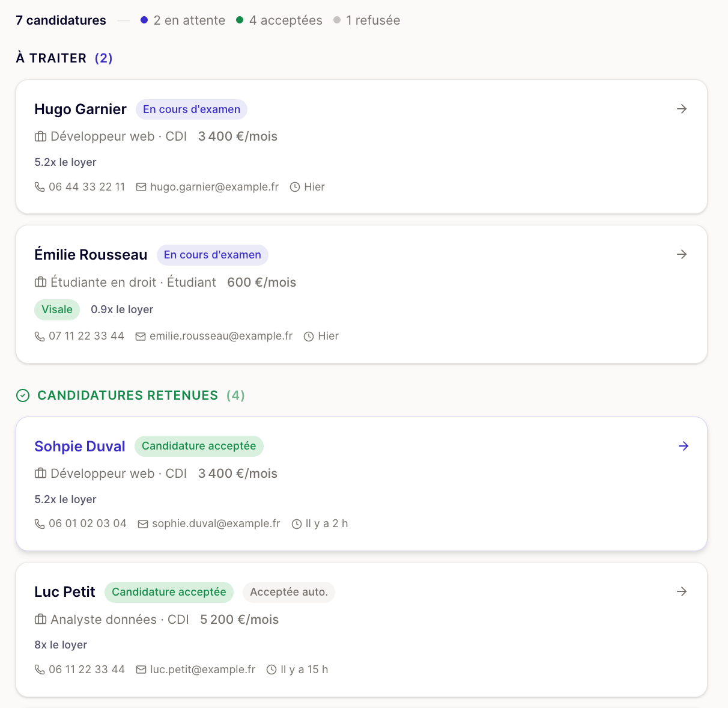
Task: Expand Luc Petit's card with the right arrow
Action: pos(682,591)
